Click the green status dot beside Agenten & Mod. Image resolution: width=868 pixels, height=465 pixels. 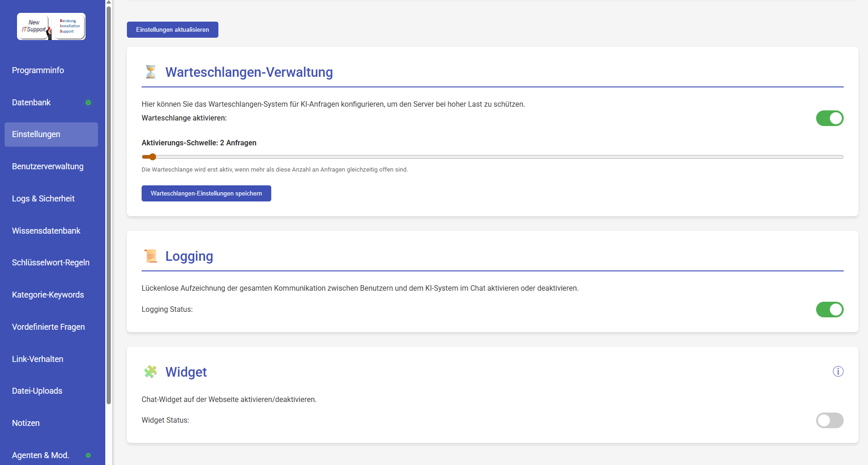point(88,455)
